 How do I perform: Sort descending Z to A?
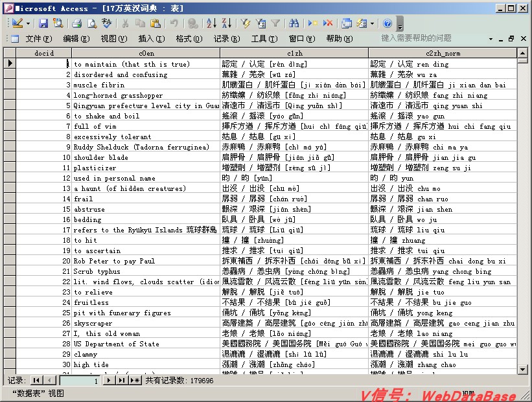click(x=227, y=23)
